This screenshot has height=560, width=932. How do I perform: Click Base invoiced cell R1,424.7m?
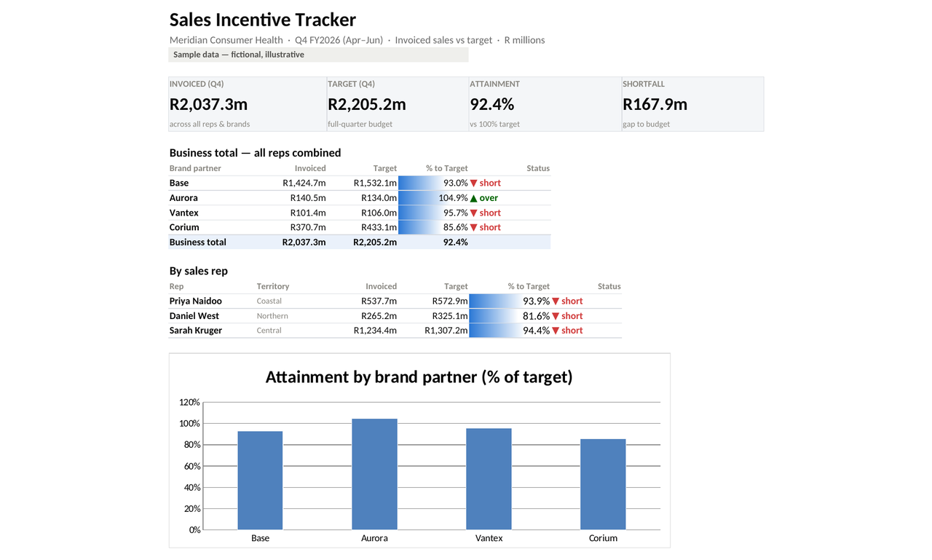pos(304,184)
